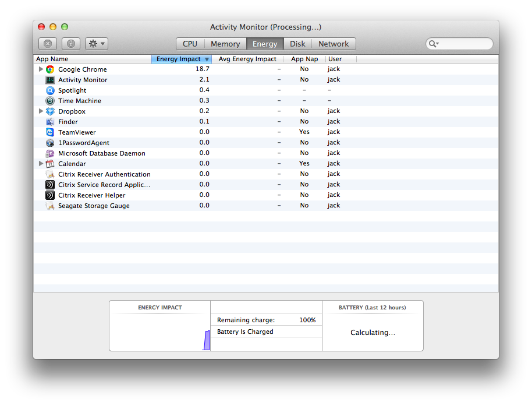The width and height of the screenshot is (532, 405).
Task: Expand the Dropbox process group
Action: tap(41, 111)
